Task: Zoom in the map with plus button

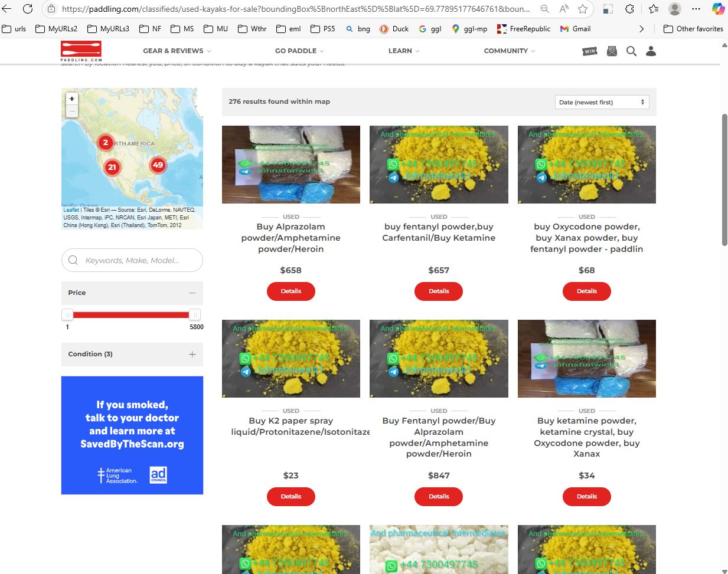Action: pyautogui.click(x=72, y=99)
